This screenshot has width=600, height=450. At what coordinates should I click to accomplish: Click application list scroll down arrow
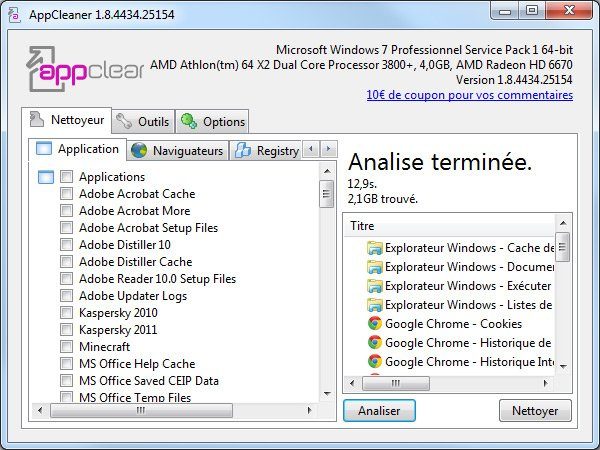pyautogui.click(x=327, y=394)
